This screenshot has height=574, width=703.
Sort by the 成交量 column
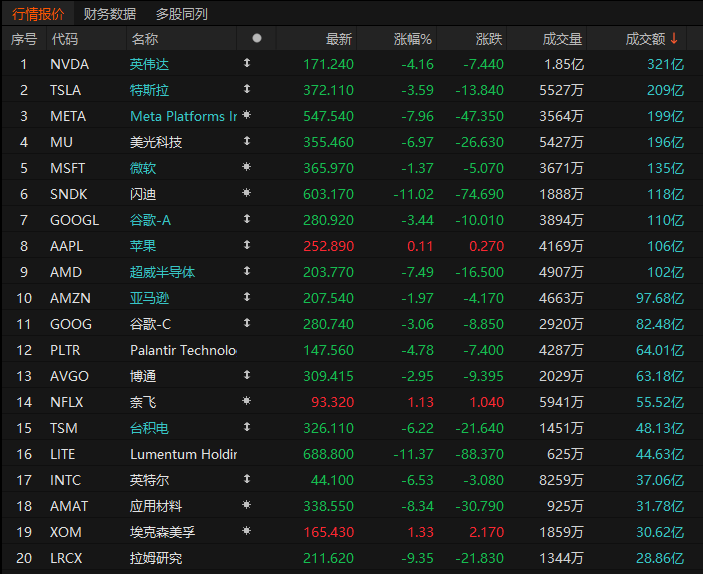pyautogui.click(x=562, y=39)
